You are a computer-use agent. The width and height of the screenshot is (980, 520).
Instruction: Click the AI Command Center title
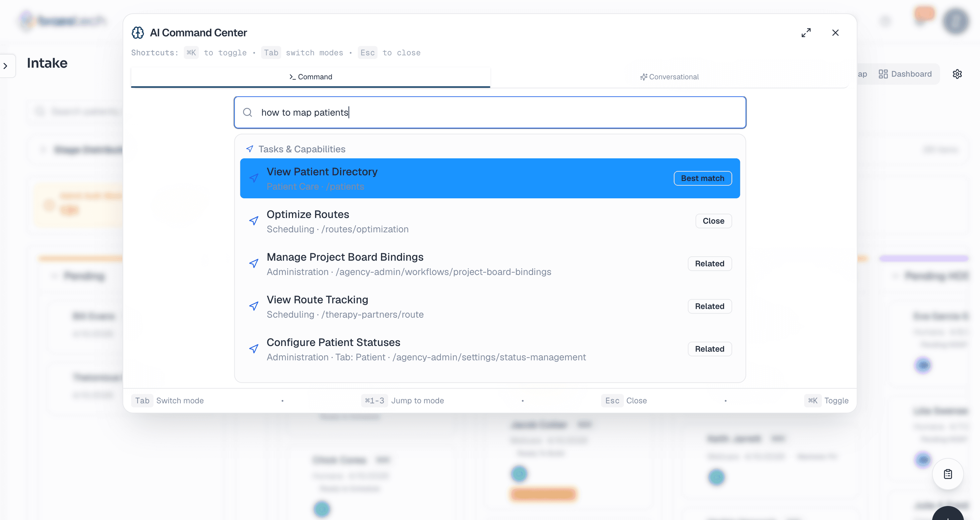coord(198,33)
